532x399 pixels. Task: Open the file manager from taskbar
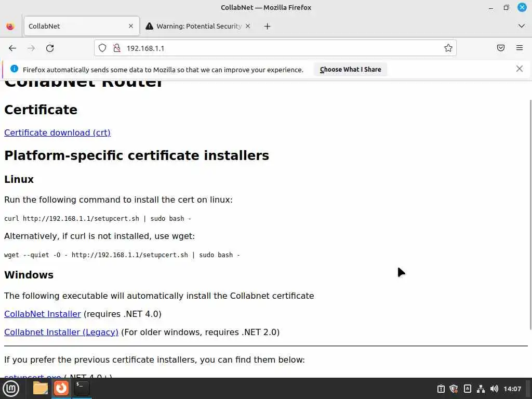click(41, 388)
